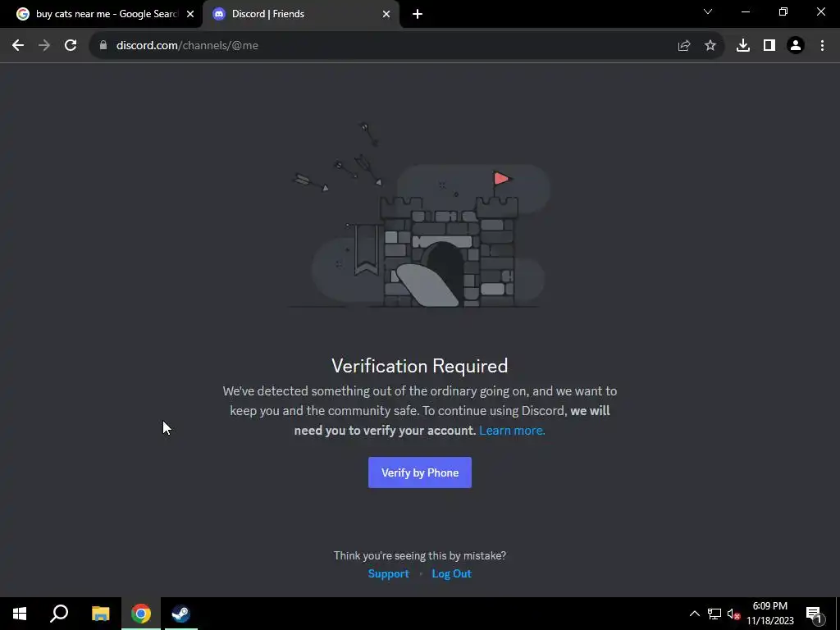Viewport: 840px width, 630px height.
Task: Click the castle illustration
Action: [421, 216]
